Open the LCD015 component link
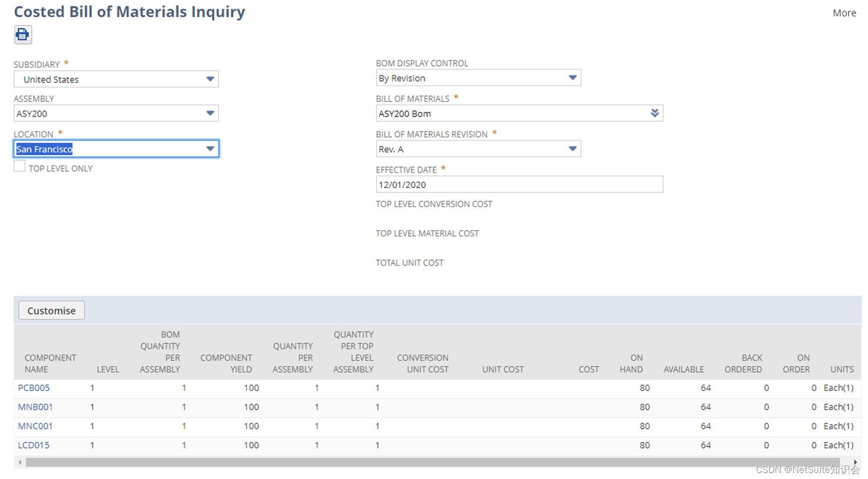 pyautogui.click(x=34, y=445)
